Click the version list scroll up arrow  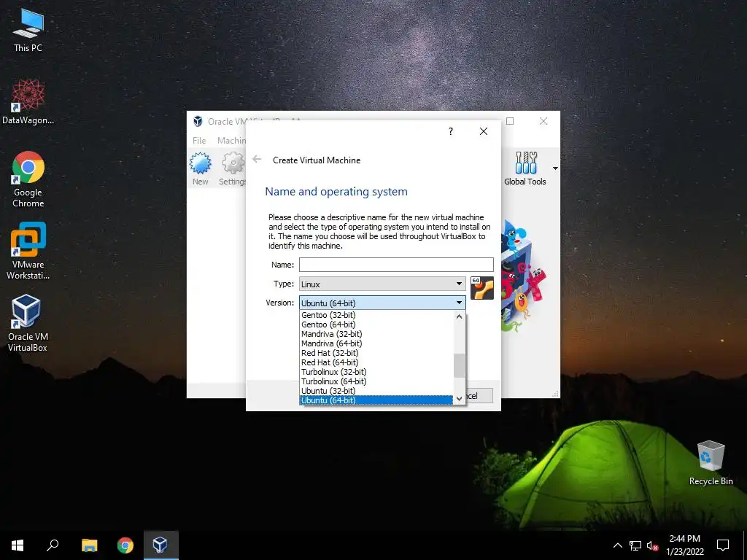pyautogui.click(x=460, y=316)
